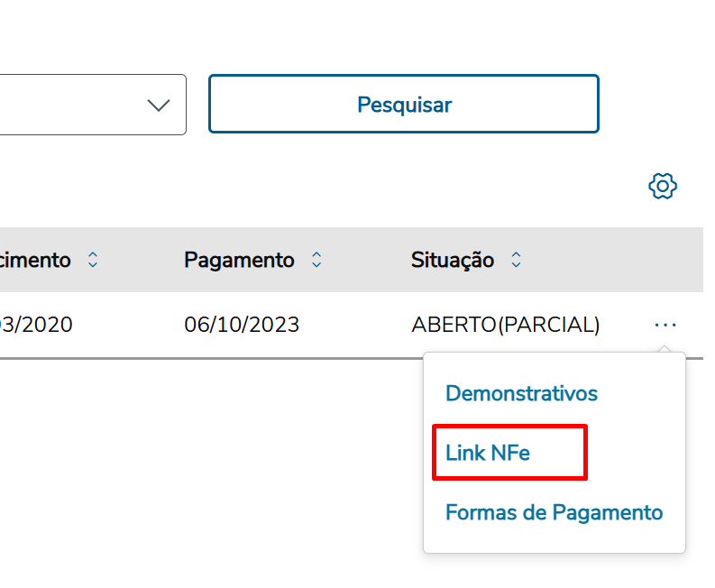715x588 pixels.
Task: Click inside the combo box field
Action: (x=72, y=105)
